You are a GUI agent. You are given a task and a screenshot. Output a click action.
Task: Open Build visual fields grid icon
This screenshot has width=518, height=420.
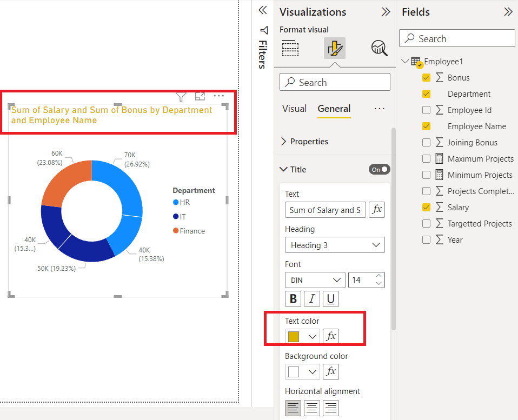[x=290, y=48]
